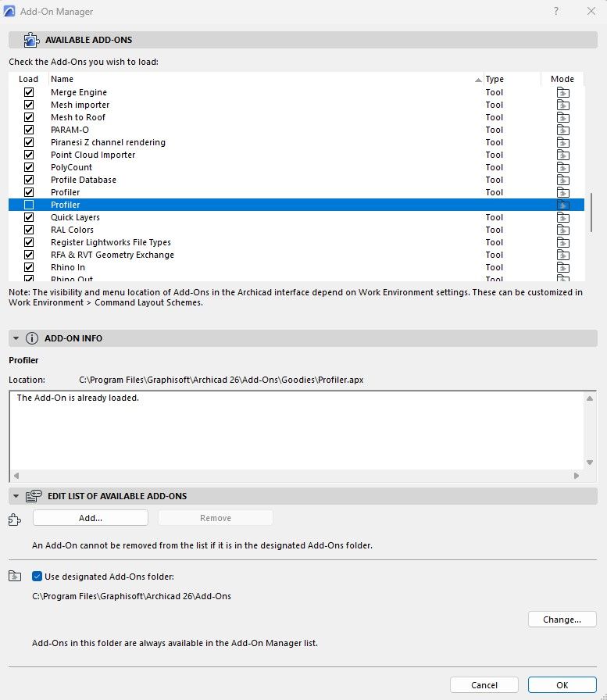The width and height of the screenshot is (607, 700).
Task: Disable Use designated Add-Ons folder
Action: tap(35, 576)
